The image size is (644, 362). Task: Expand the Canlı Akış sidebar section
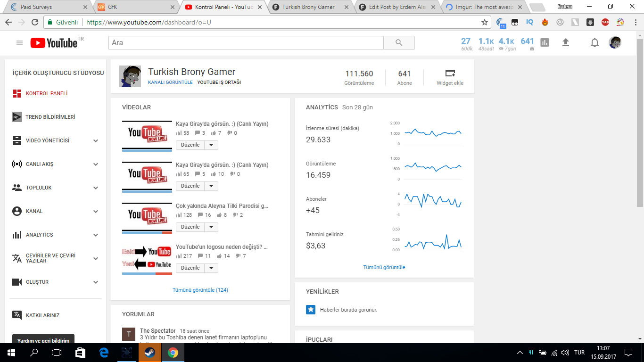pyautogui.click(x=96, y=164)
